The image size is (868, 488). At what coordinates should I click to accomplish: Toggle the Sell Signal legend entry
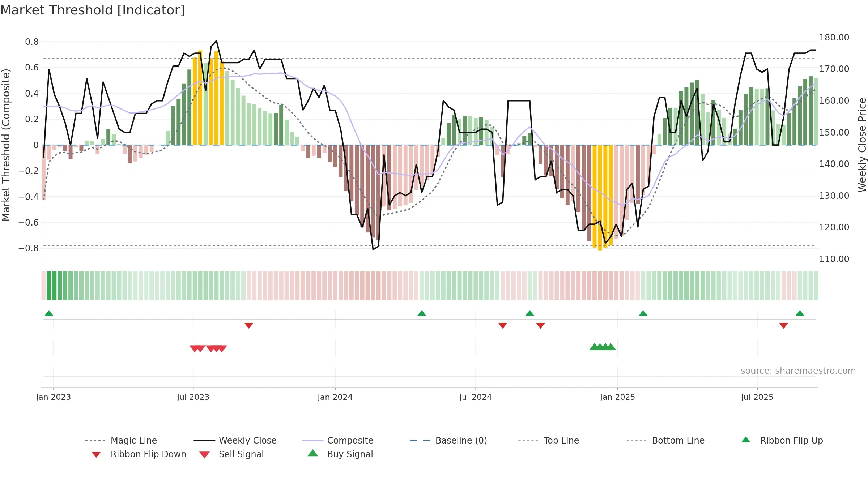coord(231,454)
